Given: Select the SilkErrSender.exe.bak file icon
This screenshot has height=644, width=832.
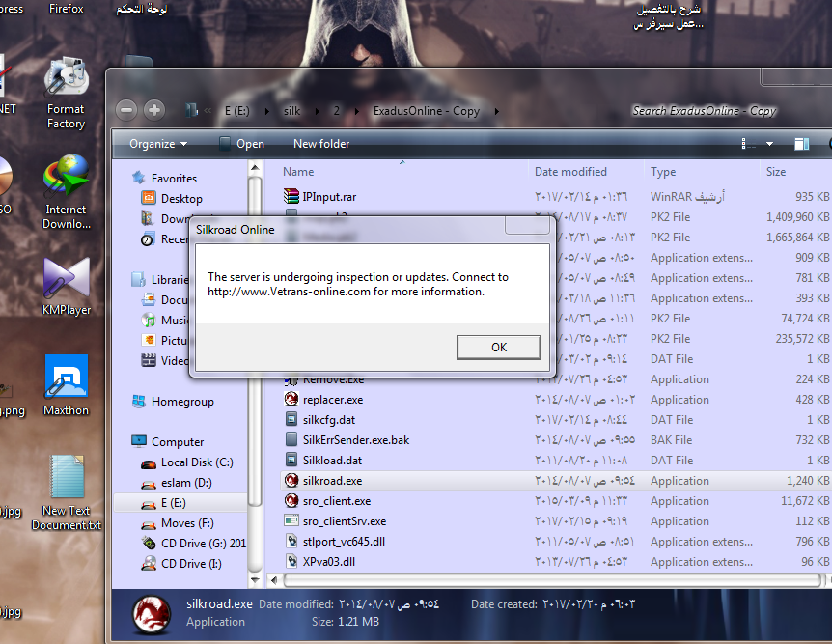Looking at the screenshot, I should [x=291, y=439].
